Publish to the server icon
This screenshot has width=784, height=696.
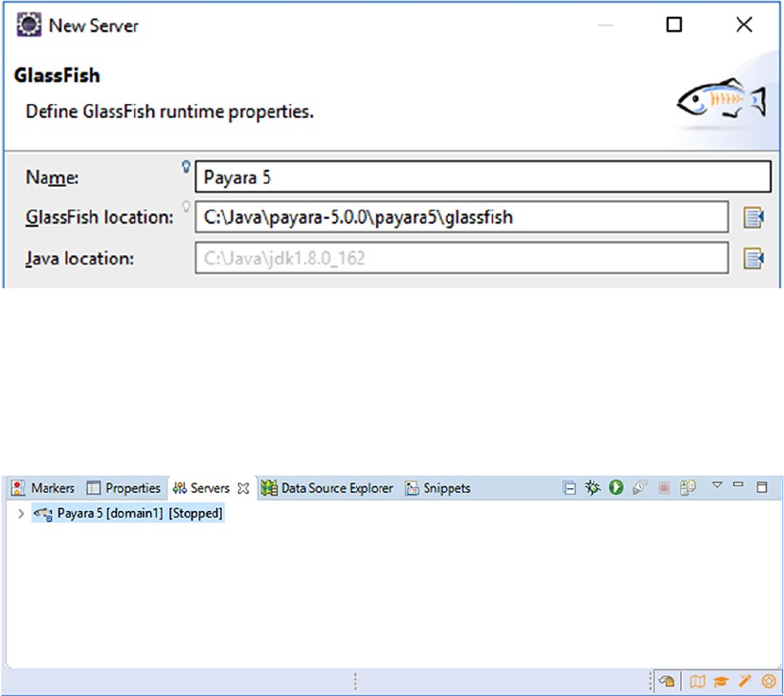coord(688,487)
